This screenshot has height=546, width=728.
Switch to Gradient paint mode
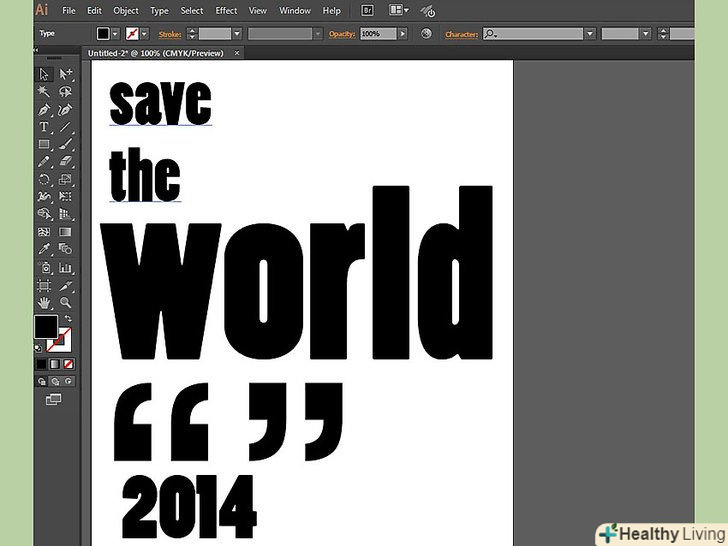[x=55, y=364]
